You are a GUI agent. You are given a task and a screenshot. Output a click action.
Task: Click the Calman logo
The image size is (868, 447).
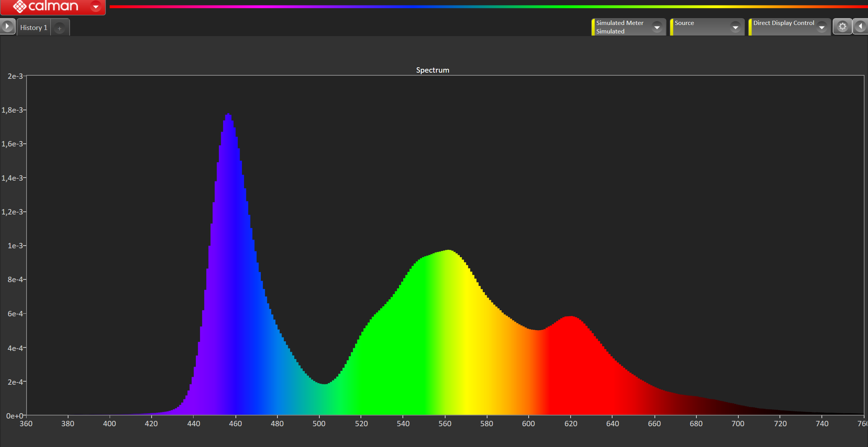pyautogui.click(x=45, y=6)
